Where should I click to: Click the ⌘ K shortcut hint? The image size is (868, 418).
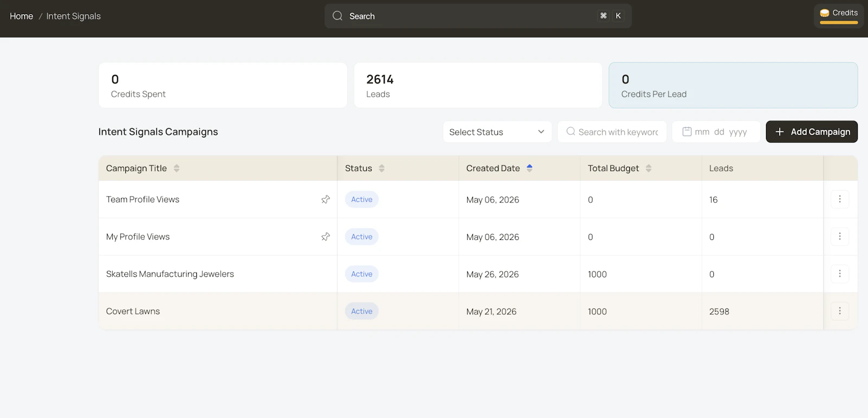click(x=611, y=16)
